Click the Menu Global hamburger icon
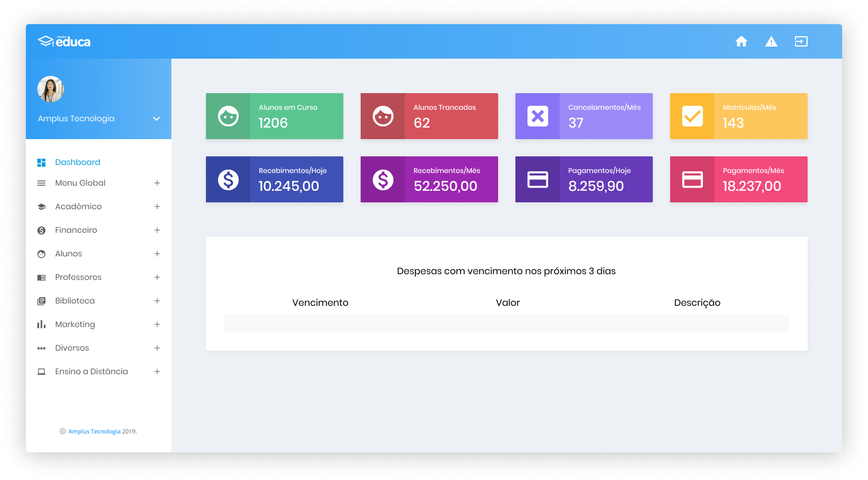Viewport: 868px width, 480px height. point(41,183)
